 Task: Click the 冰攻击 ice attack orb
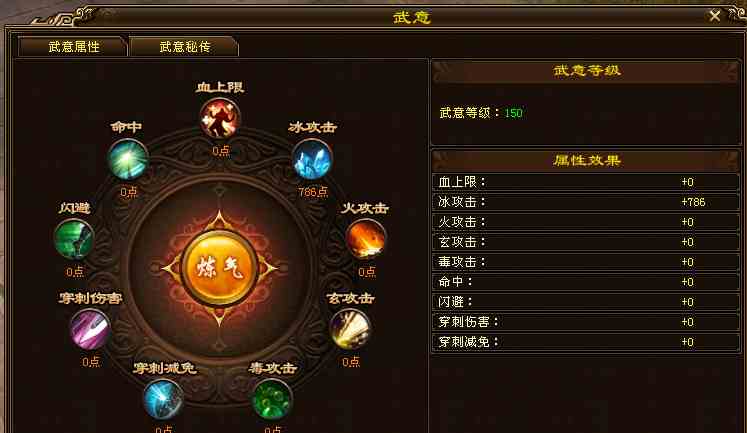click(312, 160)
